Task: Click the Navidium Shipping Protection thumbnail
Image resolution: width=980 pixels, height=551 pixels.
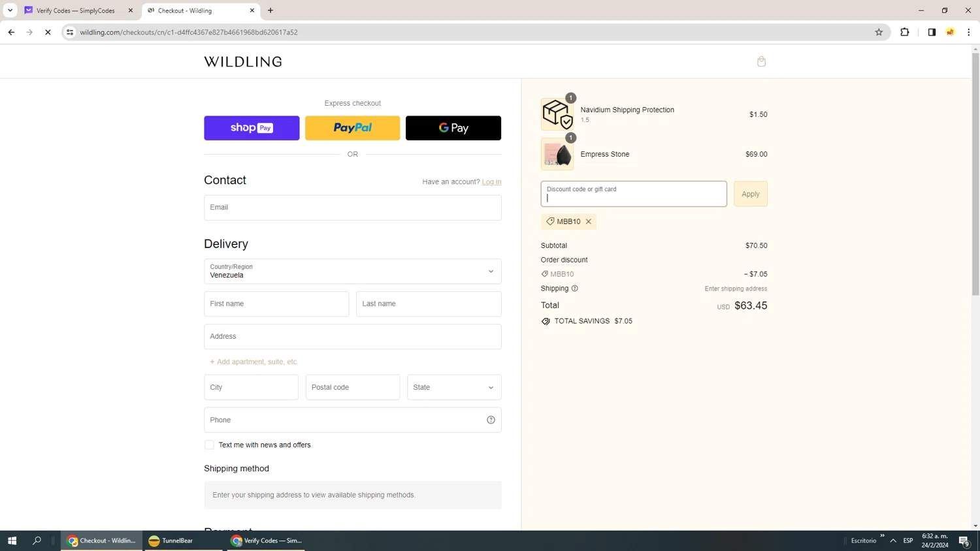Action: tap(557, 114)
